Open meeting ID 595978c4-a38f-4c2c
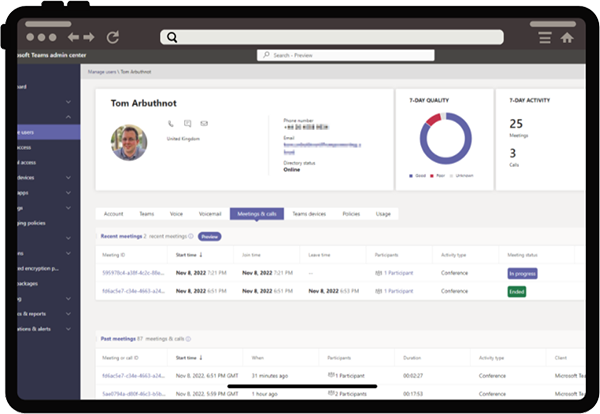 [133, 273]
